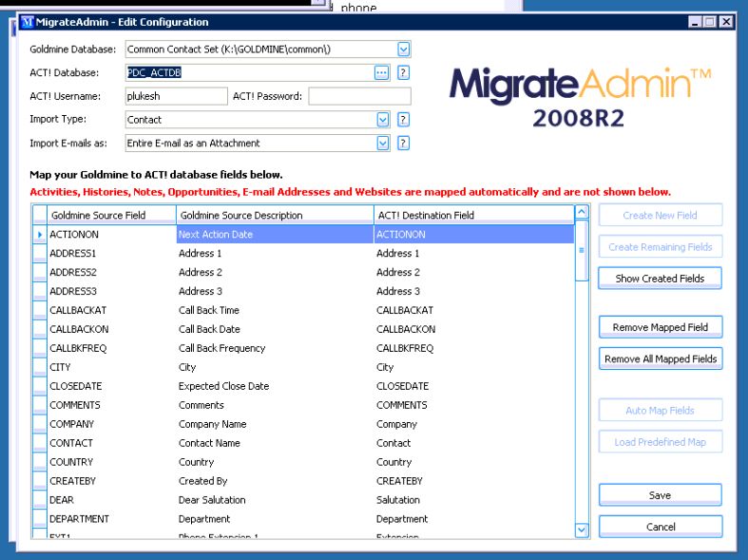Cancel the configuration dialog
The width and height of the screenshot is (748, 560).
[x=661, y=527]
